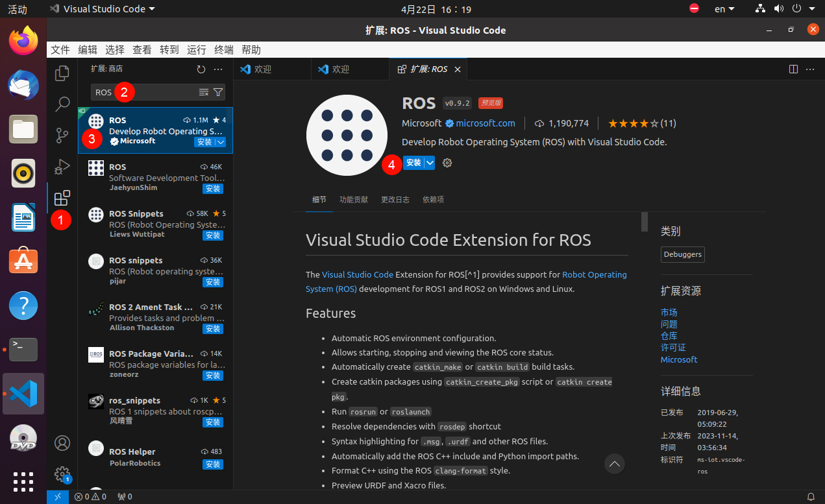Viewport: 825px width, 504px height.
Task: Open more actions in the extensions sidebar header
Action: point(218,69)
